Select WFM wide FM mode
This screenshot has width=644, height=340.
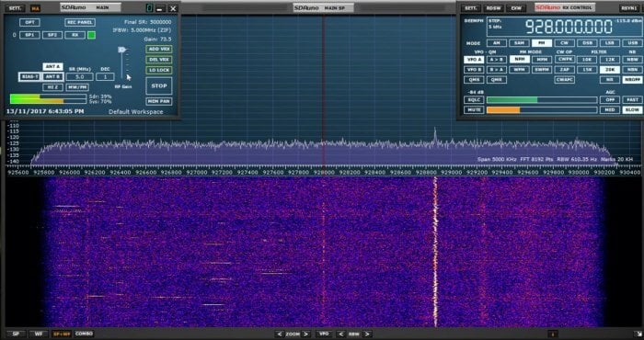coord(519,70)
